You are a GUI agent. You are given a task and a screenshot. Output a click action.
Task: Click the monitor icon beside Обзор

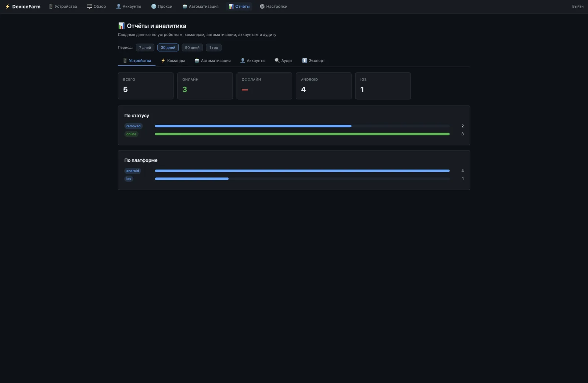89,7
